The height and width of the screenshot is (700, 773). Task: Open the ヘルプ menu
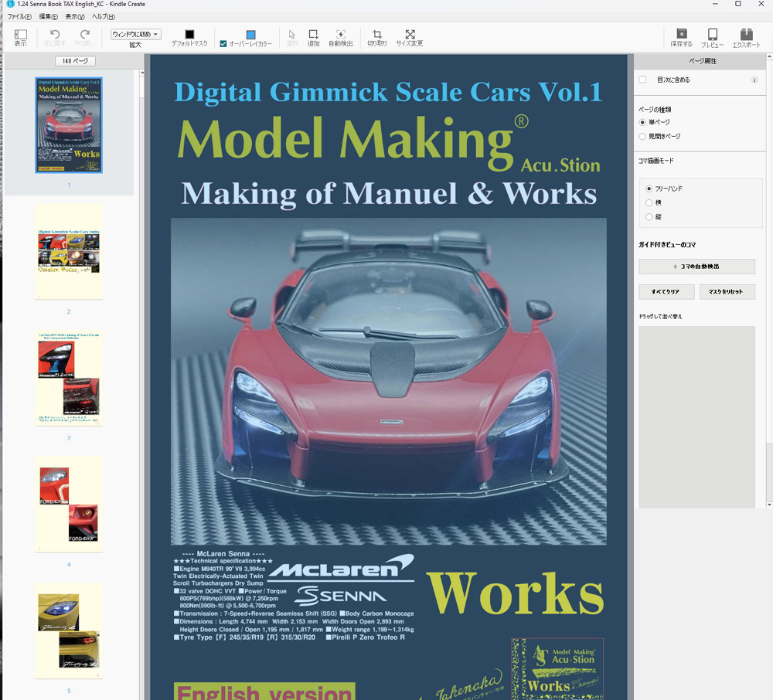click(104, 17)
